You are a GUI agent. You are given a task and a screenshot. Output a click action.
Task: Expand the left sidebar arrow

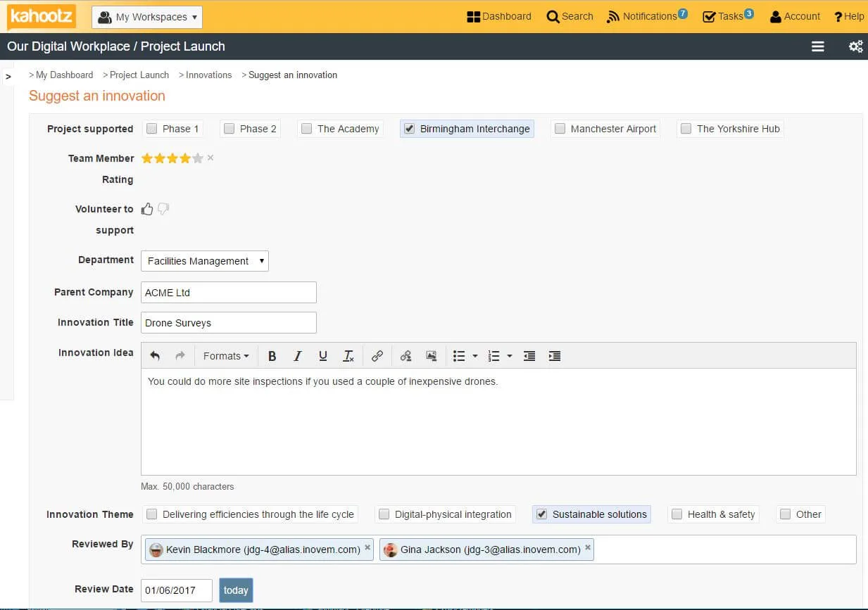(8, 76)
